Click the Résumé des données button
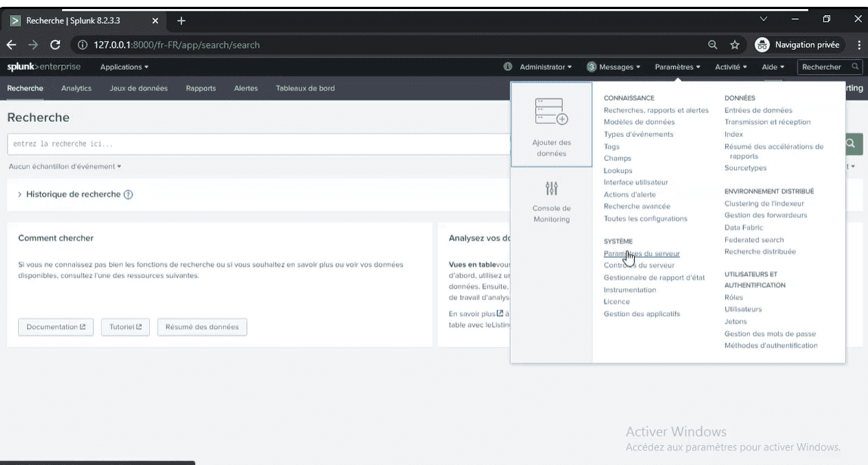868x465 pixels. pyautogui.click(x=202, y=327)
